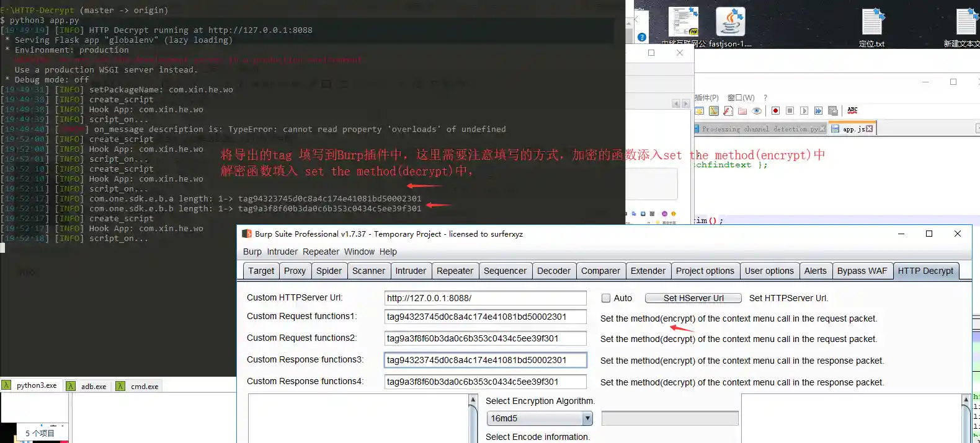980x443 pixels.
Task: Open the Intruder menu in menu bar
Action: 282,252
